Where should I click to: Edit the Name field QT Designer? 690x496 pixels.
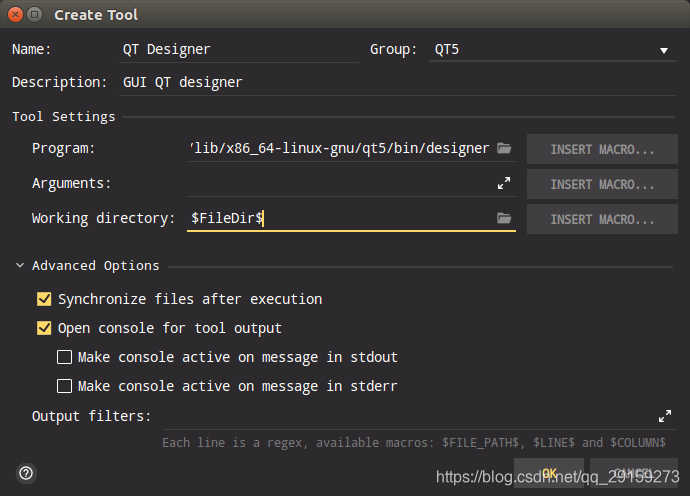click(x=239, y=50)
